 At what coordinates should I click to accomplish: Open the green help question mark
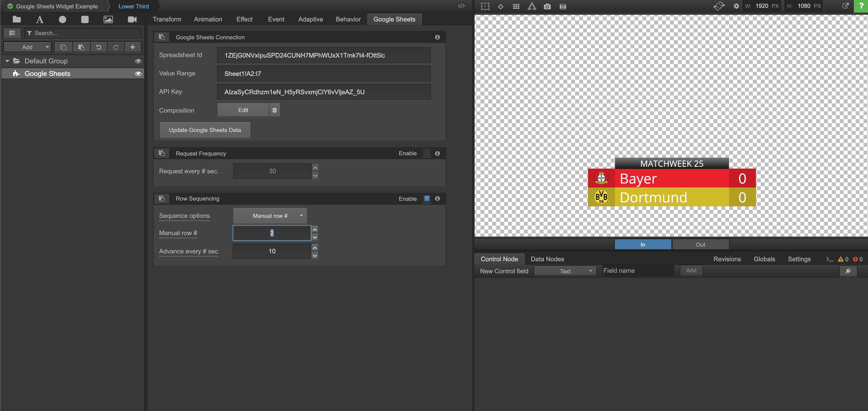[x=861, y=6]
